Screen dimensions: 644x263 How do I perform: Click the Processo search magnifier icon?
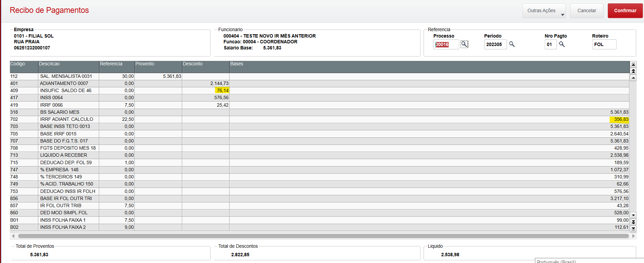click(464, 44)
